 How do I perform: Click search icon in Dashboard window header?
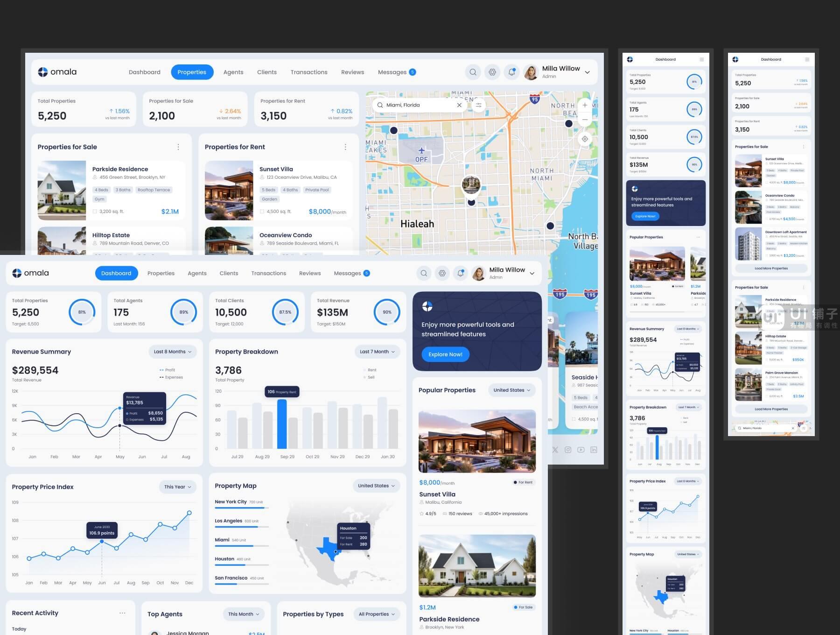point(423,273)
